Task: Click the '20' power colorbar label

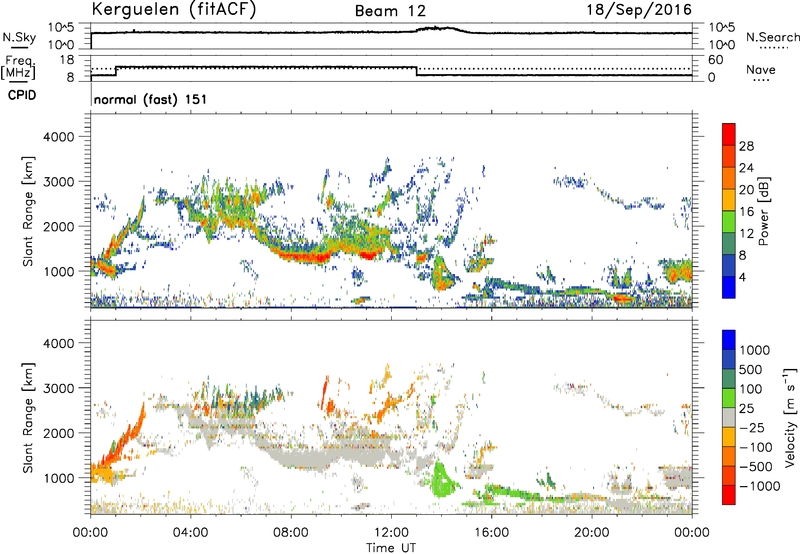Action: coord(746,190)
